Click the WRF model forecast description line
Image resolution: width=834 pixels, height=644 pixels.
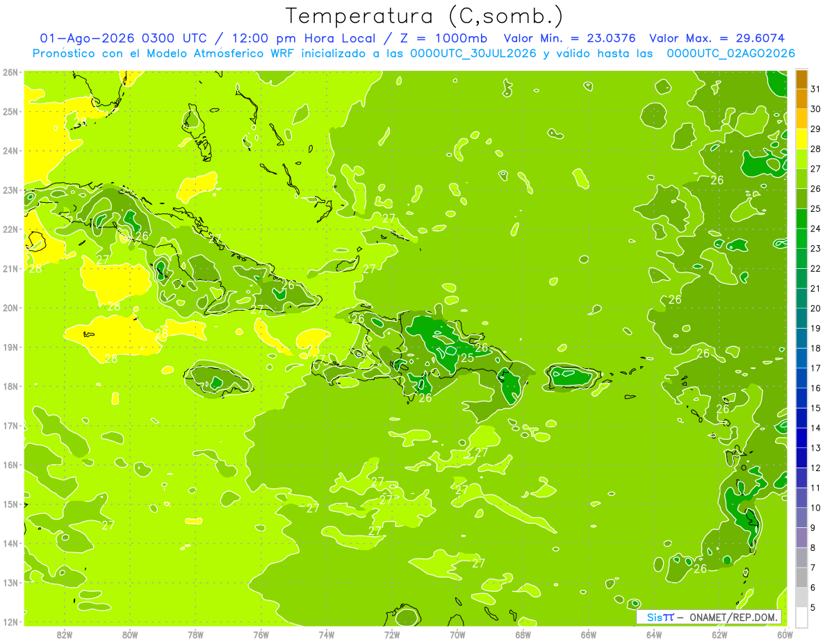coord(414,53)
